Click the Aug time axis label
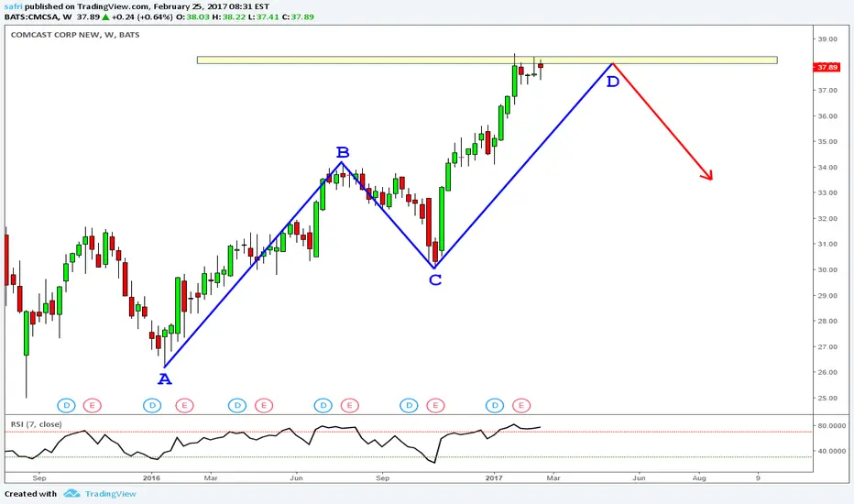 [x=699, y=477]
